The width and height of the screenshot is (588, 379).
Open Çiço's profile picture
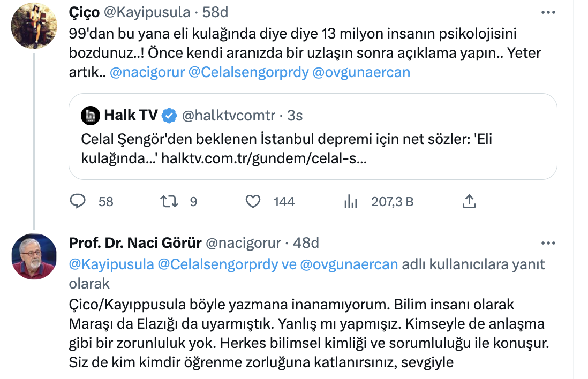[x=34, y=26]
